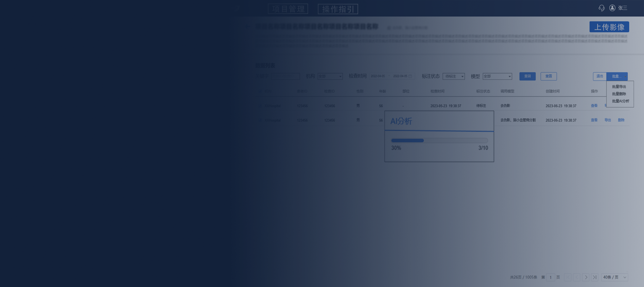Click the 2023-05-23 19:38:37 cell

[x=446, y=106]
